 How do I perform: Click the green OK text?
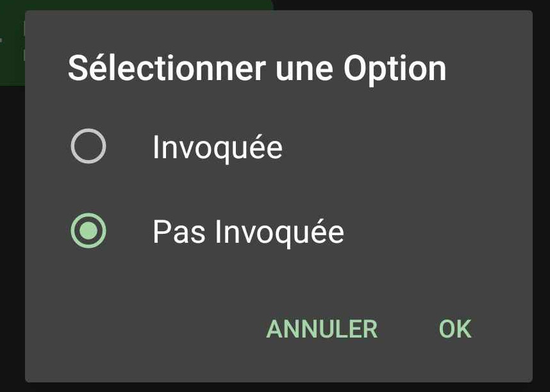pos(455,329)
